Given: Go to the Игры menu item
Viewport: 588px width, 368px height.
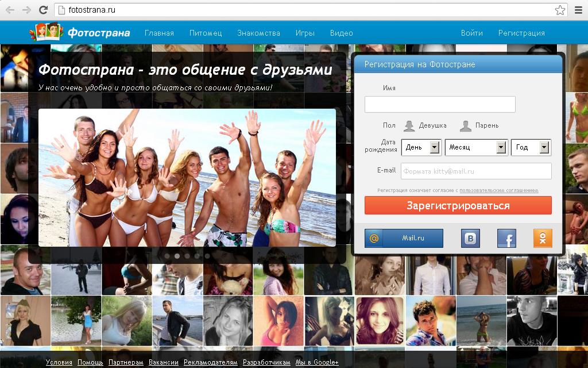Looking at the screenshot, I should tap(305, 33).
